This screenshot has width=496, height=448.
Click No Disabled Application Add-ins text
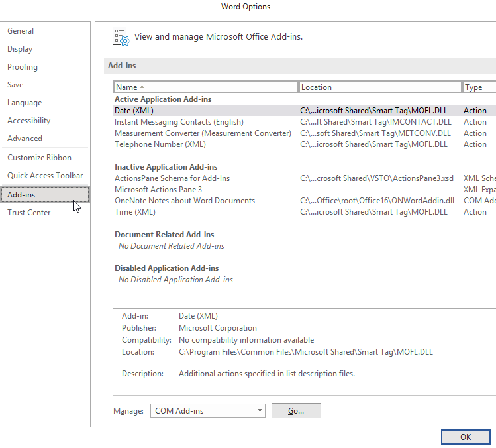point(175,280)
